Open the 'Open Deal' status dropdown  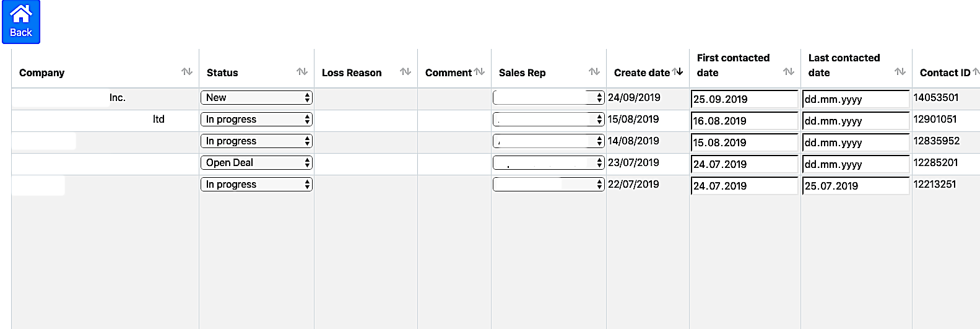coord(256,163)
